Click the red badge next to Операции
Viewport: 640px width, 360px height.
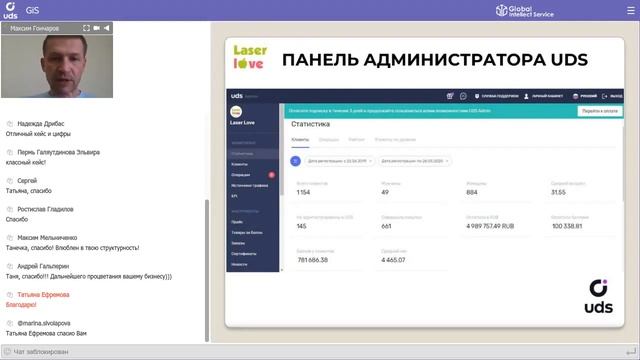point(271,175)
